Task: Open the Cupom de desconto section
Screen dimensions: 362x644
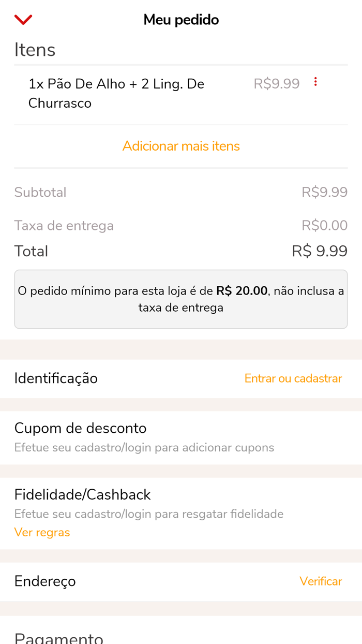Action: point(80,428)
